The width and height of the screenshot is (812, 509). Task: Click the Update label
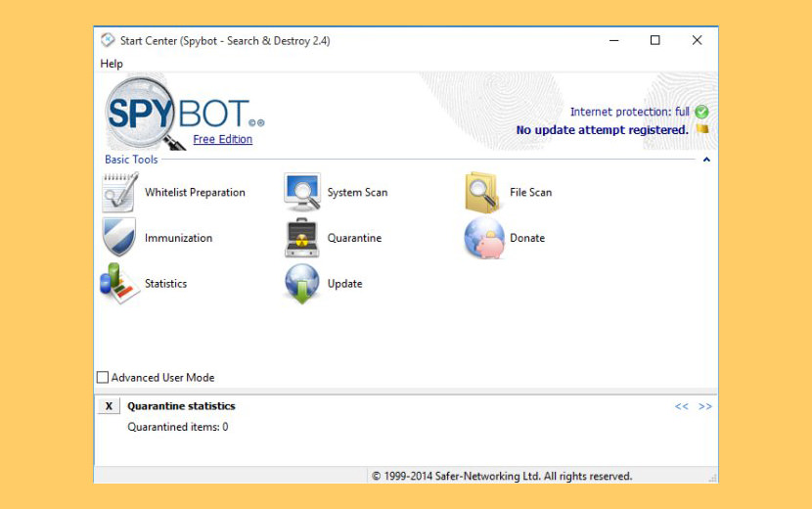345,284
